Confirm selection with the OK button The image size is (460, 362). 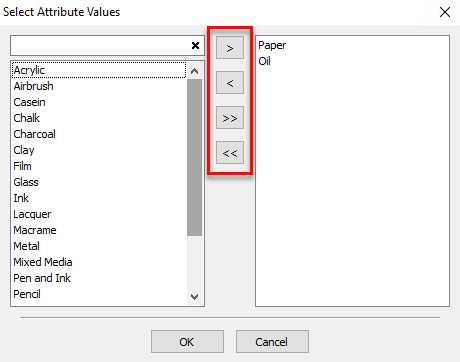tap(187, 342)
